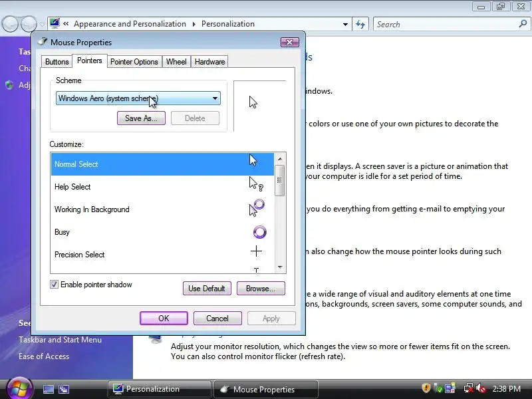Open the Scheme dropdown list
This screenshot has width=532, height=399.
(x=138, y=98)
